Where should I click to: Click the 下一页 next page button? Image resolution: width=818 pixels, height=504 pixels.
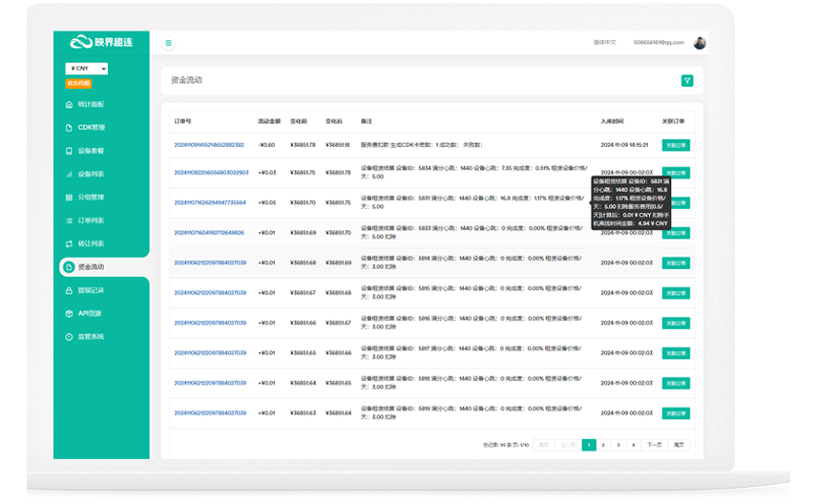click(654, 445)
